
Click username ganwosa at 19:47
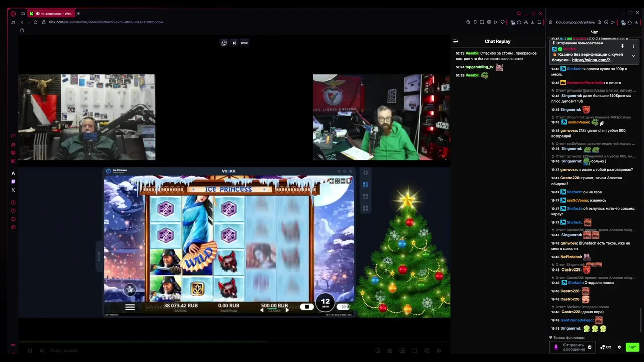[x=569, y=170]
